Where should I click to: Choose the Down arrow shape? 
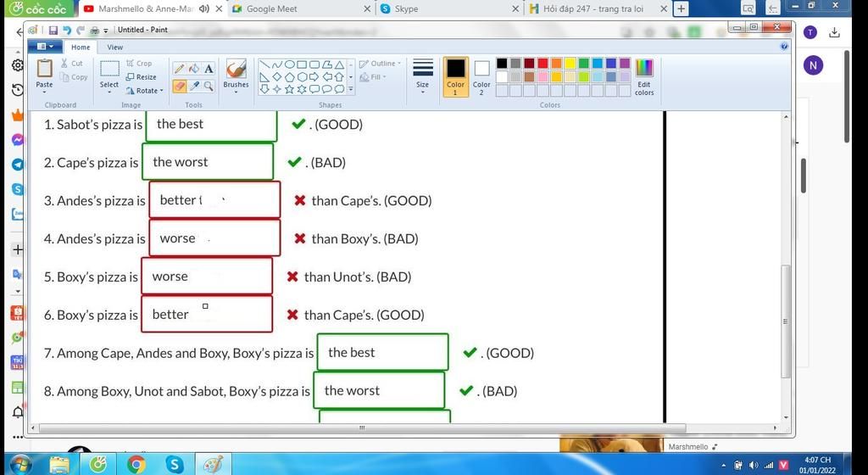point(264,89)
